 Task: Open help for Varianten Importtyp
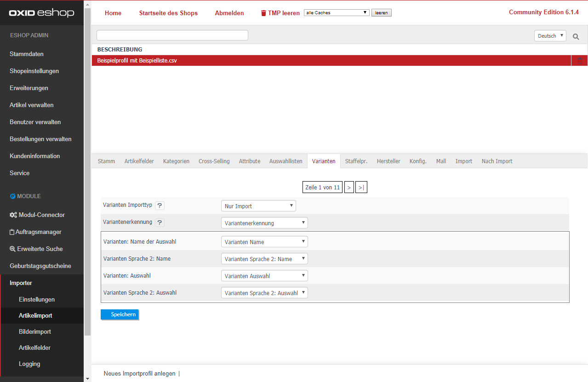coord(160,206)
